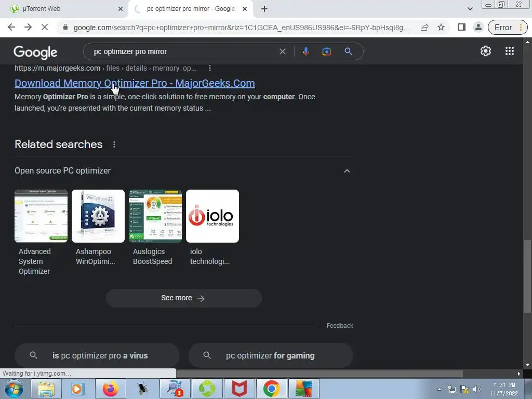Screen dimensions: 532x399
Task: Open Google quick settings gear
Action: point(486,51)
